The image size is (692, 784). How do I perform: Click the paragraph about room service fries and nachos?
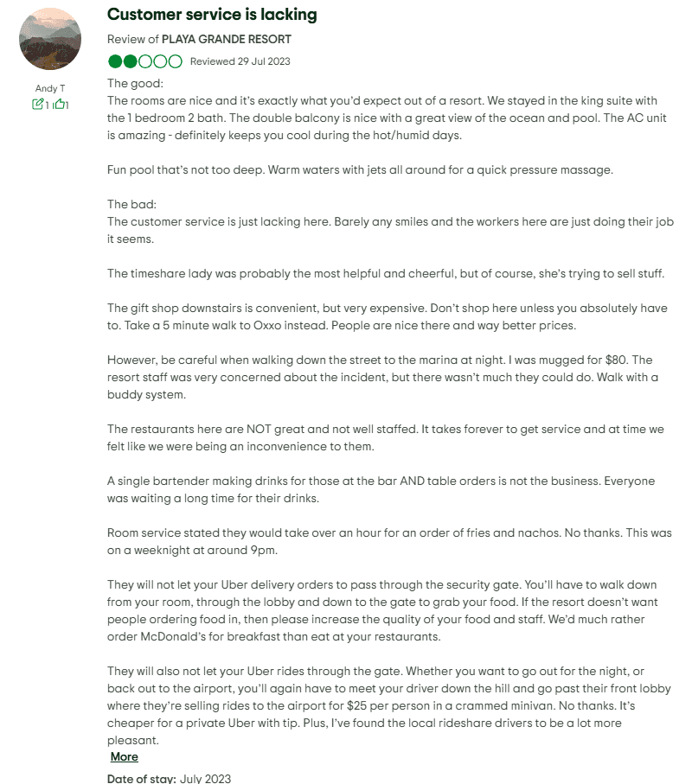tap(379, 541)
